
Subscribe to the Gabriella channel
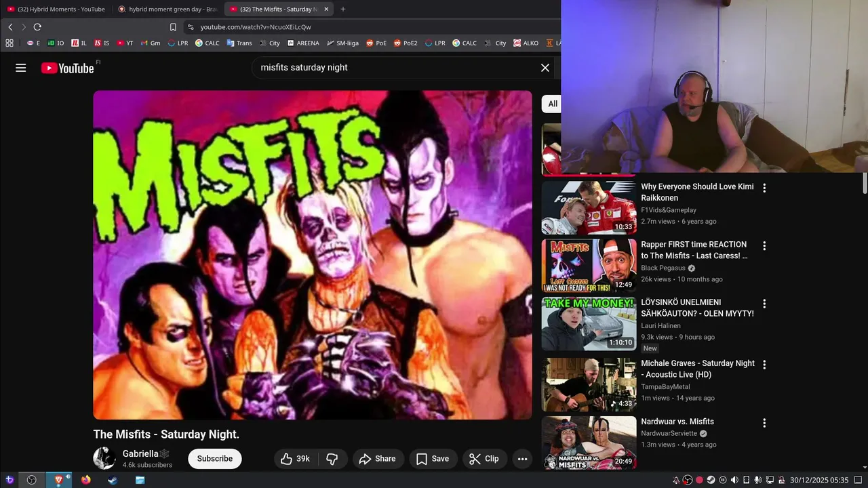(x=215, y=459)
